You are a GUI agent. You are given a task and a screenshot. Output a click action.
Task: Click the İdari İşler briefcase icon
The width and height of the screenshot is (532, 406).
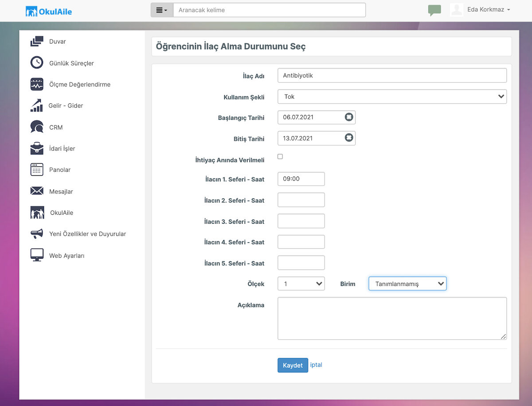[x=37, y=148]
